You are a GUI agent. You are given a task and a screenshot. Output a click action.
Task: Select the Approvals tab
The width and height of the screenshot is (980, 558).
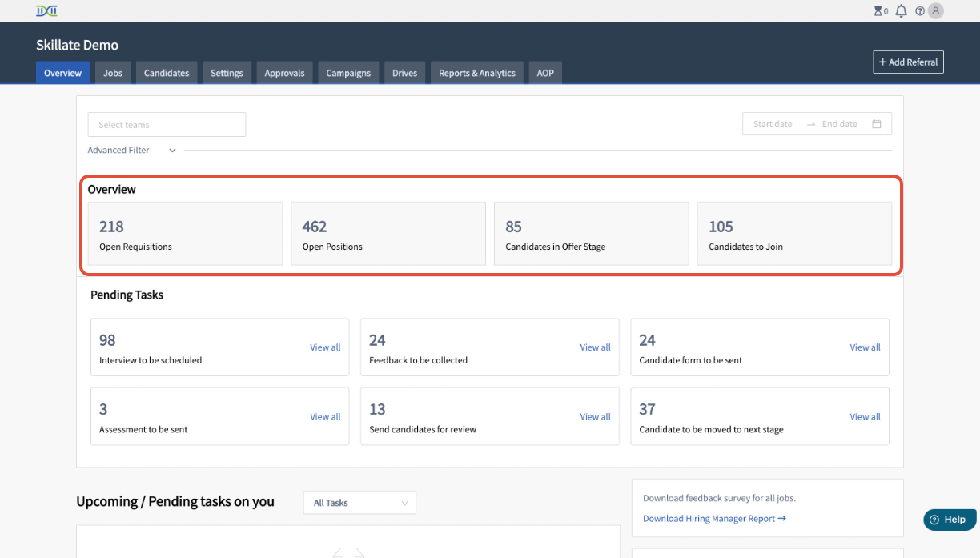284,73
